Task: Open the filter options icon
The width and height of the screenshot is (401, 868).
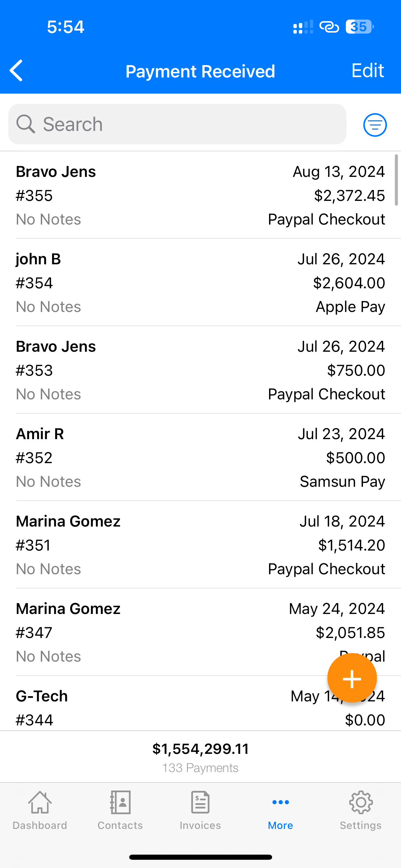Action: pyautogui.click(x=375, y=125)
